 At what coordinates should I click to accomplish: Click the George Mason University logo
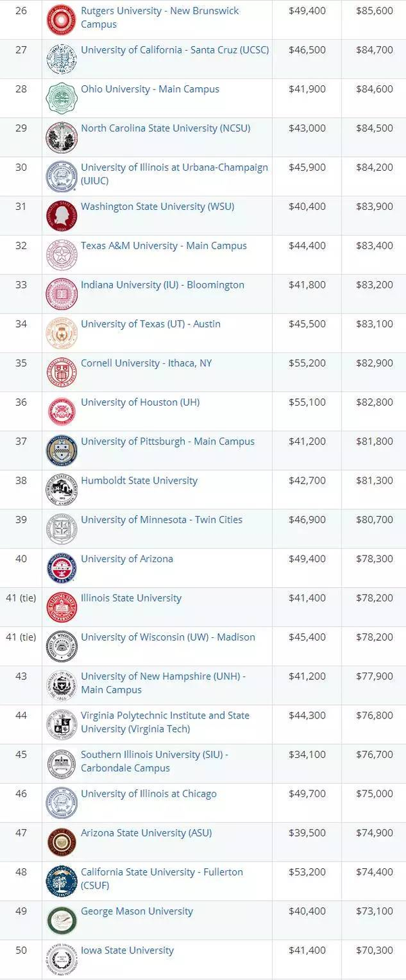coord(62,920)
